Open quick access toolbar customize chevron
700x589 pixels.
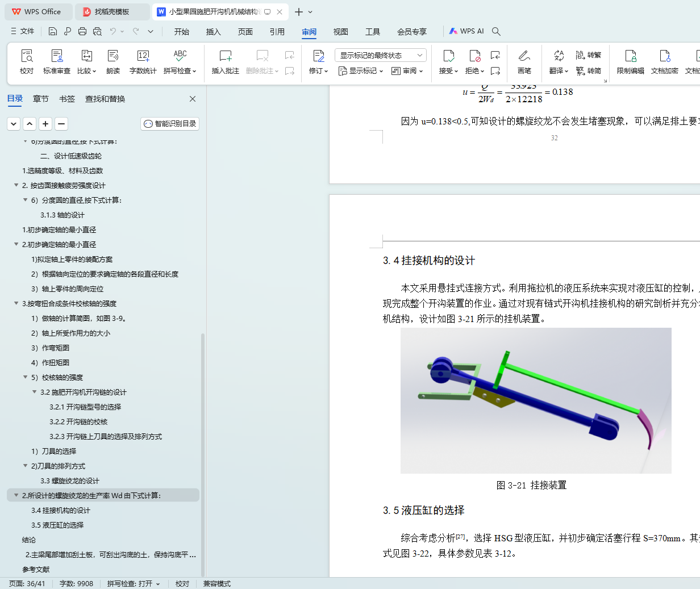[151, 31]
